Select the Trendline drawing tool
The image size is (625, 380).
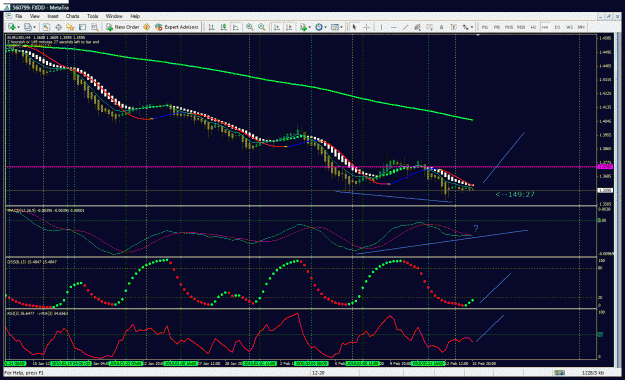pos(405,27)
